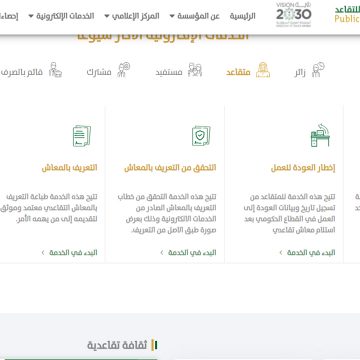Click the التعريف بالمعاش description paragraph
This screenshot has height=360, width=360.
pos(49,208)
